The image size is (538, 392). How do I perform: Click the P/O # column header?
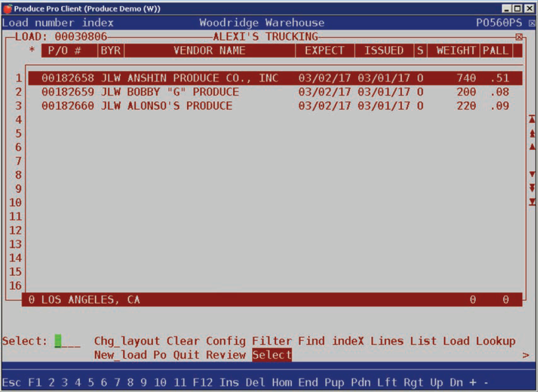tap(70, 50)
